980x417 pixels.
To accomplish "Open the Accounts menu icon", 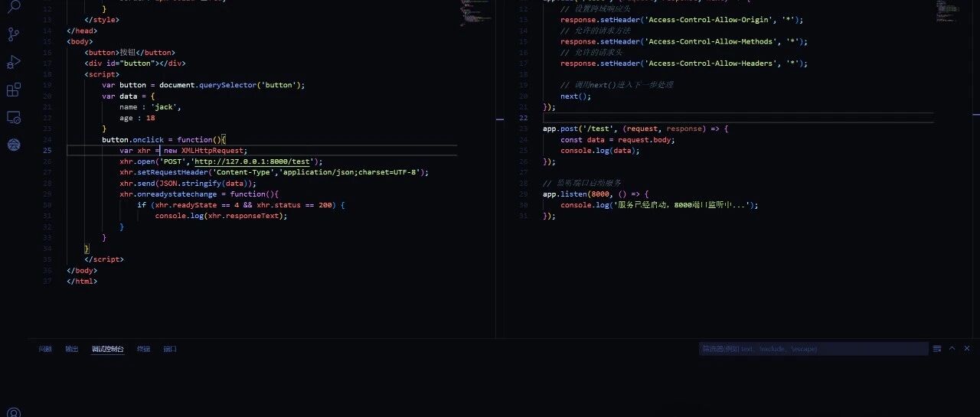I will [x=13, y=413].
